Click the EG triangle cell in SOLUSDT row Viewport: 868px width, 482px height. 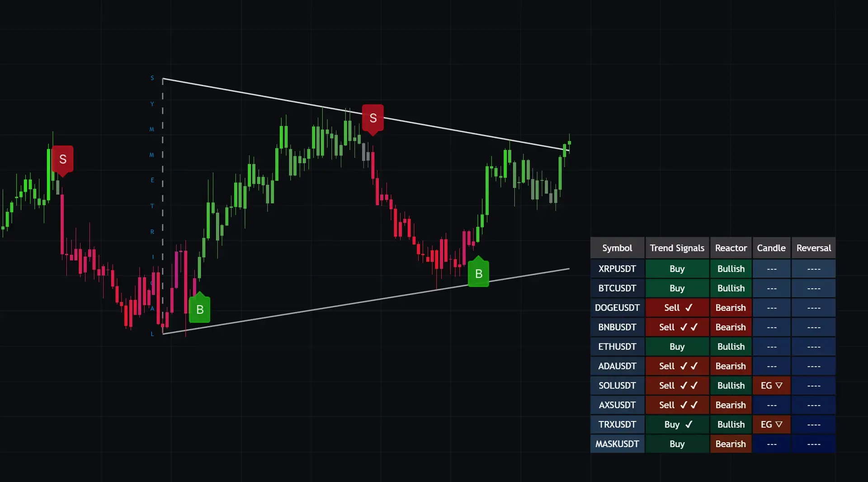point(771,385)
